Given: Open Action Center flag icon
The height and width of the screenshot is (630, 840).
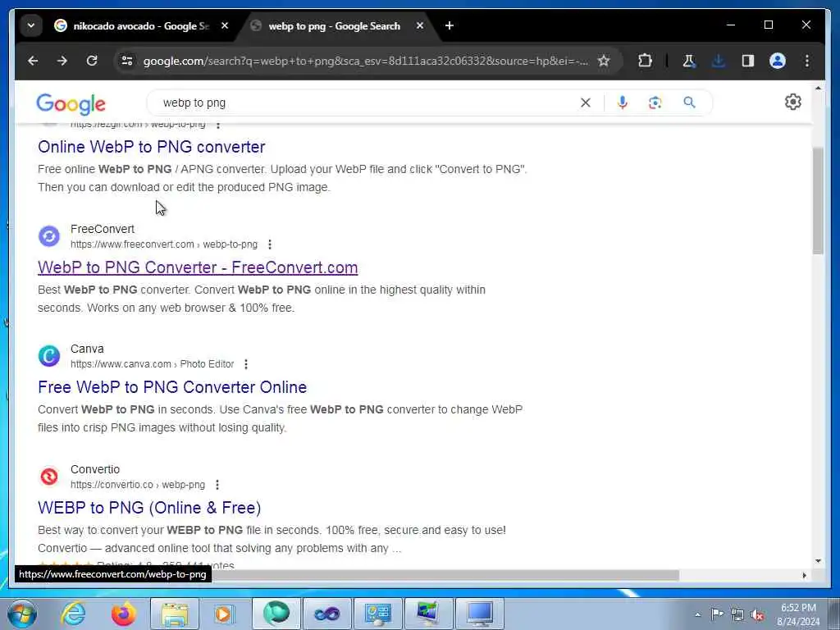Looking at the screenshot, I should click(x=716, y=614).
